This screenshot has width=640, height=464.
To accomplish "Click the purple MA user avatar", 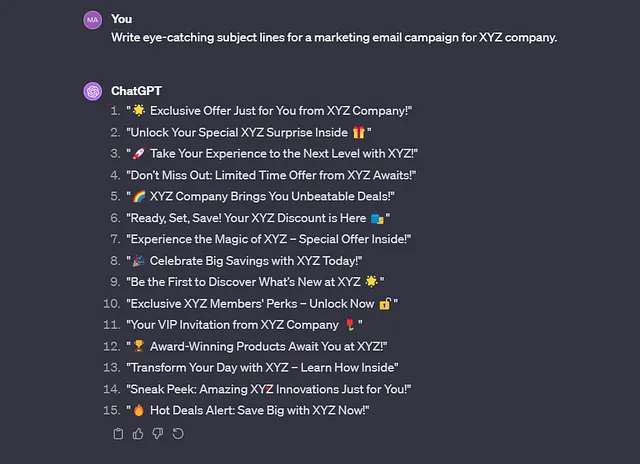I will 93,20.
